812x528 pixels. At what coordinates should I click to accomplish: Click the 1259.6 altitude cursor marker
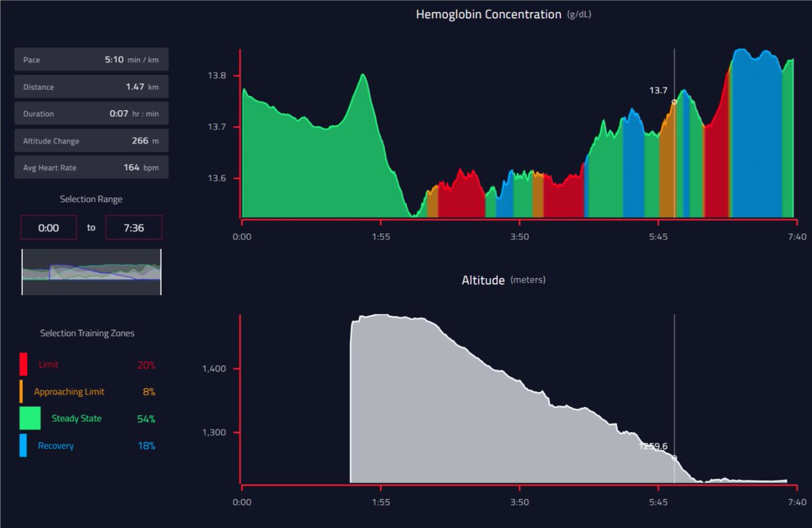coord(674,458)
